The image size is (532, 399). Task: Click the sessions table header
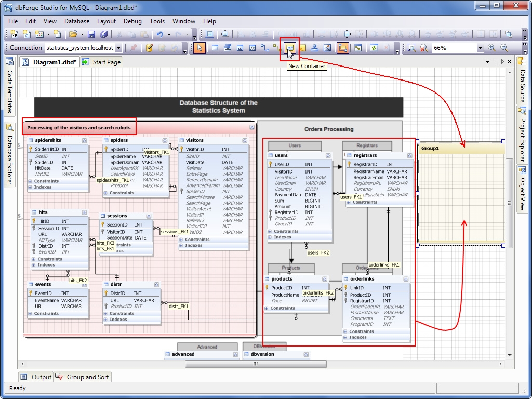coord(126,216)
